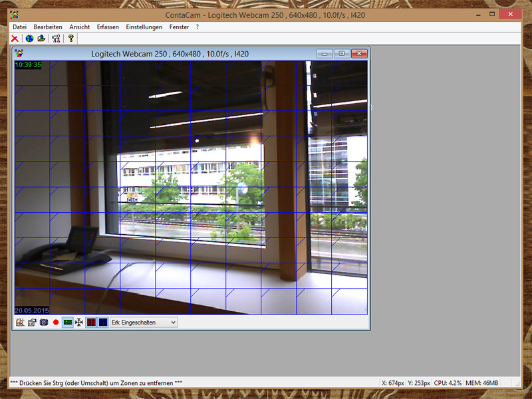Take a snapshot with the camera icon
Image resolution: width=532 pixels, height=399 pixels.
tap(44, 323)
